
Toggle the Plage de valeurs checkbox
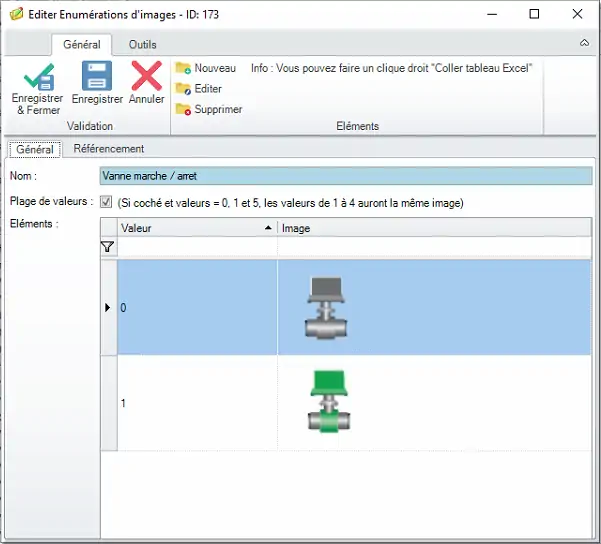coord(106,202)
